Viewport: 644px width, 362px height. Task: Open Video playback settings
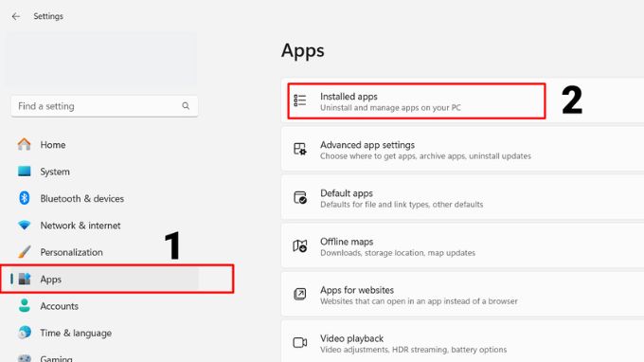[x=462, y=342]
